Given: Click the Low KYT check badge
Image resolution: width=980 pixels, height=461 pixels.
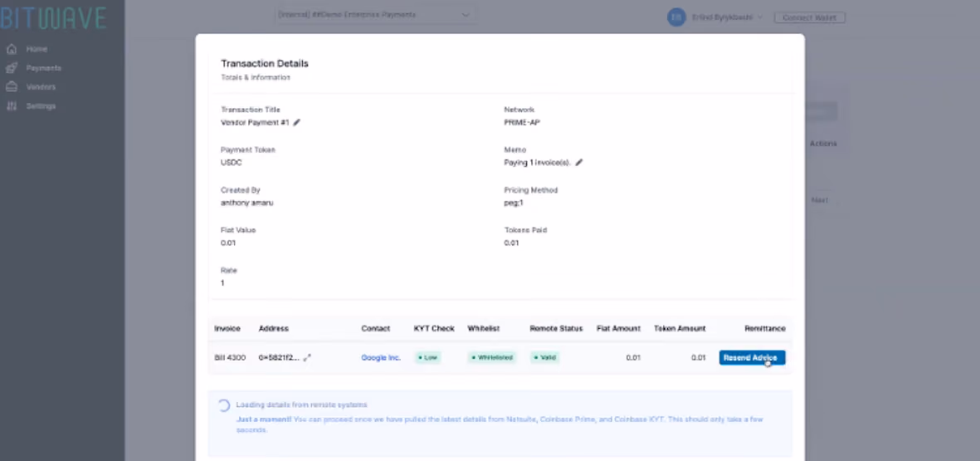Looking at the screenshot, I should tap(428, 358).
